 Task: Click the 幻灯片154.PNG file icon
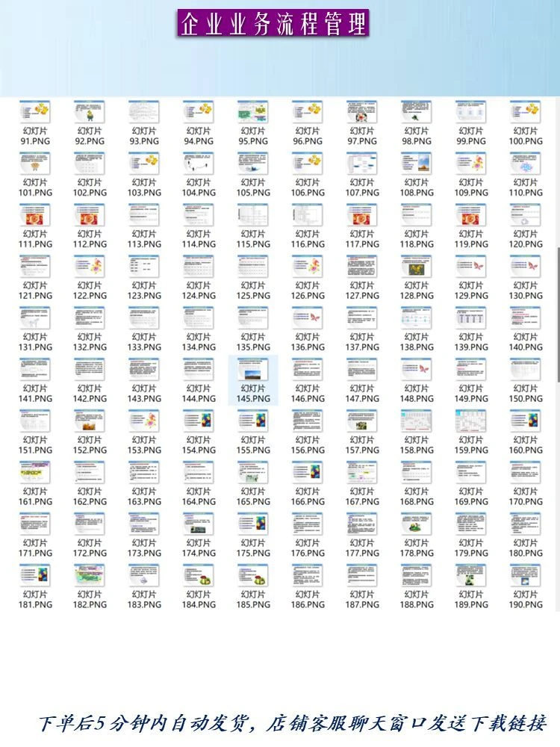199,421
